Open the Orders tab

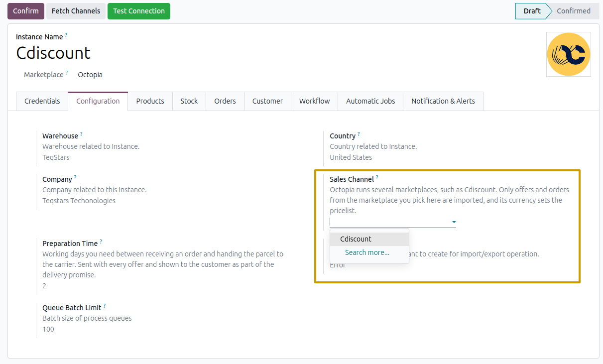pyautogui.click(x=225, y=101)
